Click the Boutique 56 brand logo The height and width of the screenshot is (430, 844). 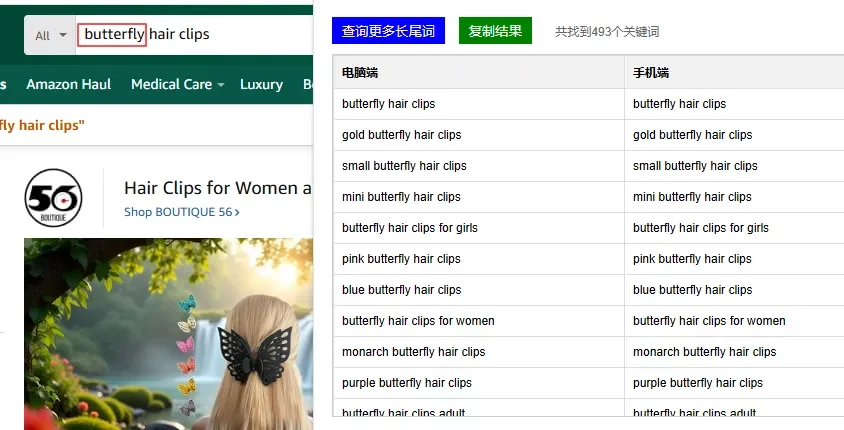click(53, 197)
